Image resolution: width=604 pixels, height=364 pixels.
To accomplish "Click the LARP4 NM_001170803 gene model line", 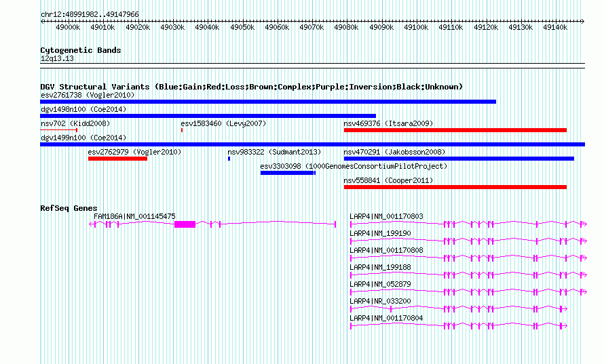I will [468, 224].
